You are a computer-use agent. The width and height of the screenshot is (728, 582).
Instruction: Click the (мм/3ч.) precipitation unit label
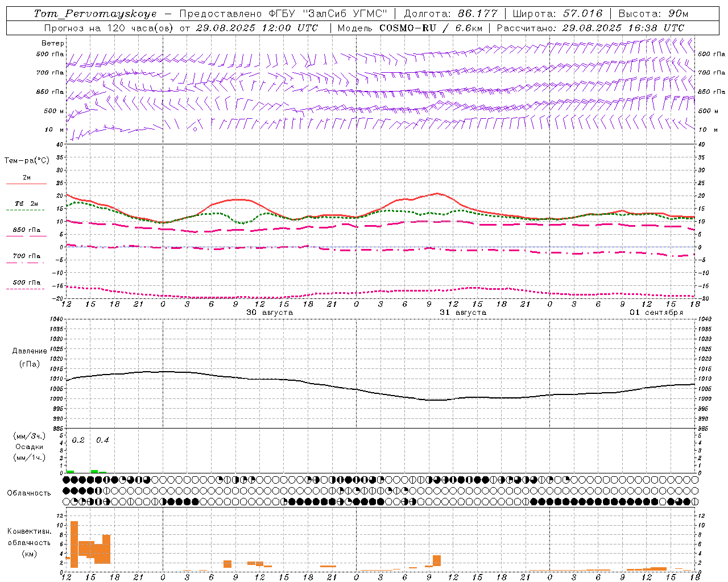[x=29, y=436]
